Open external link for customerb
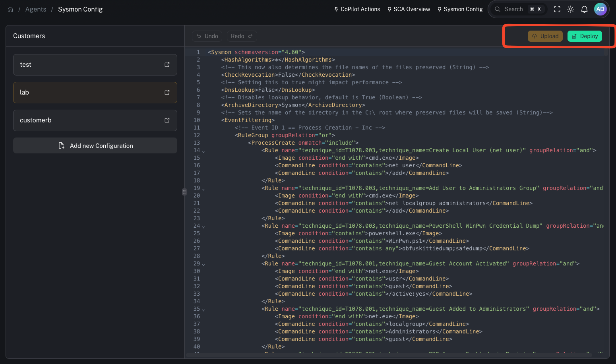The height and width of the screenshot is (364, 616). [x=167, y=120]
